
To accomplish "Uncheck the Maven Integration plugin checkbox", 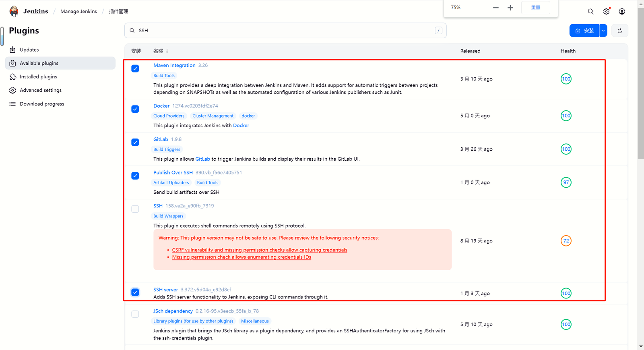I will [135, 68].
